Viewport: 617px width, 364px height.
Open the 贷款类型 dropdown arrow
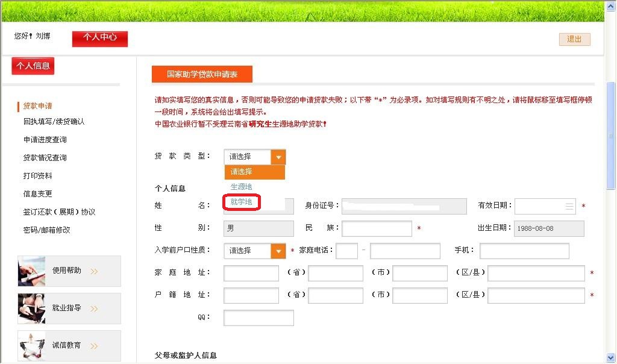[x=278, y=157]
